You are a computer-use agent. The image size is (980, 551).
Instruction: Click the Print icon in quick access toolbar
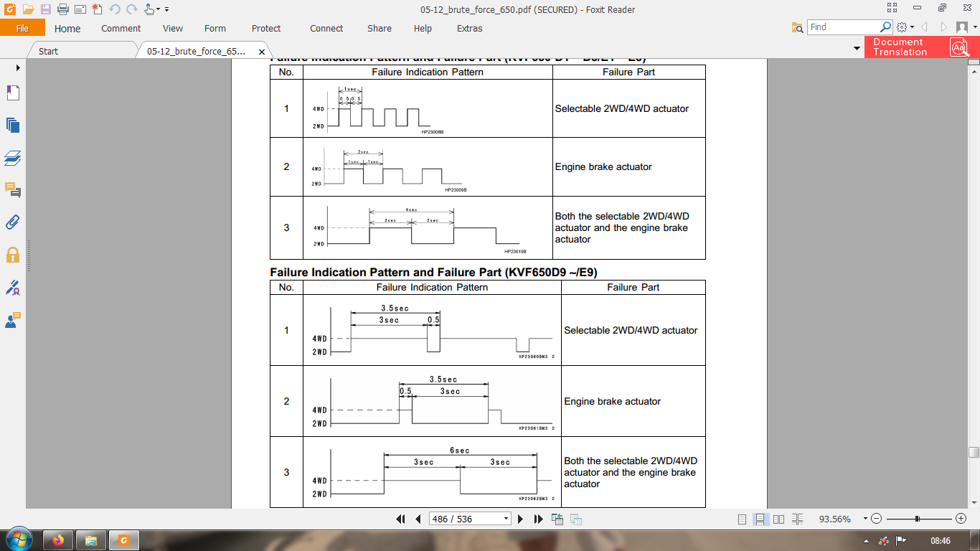(x=62, y=9)
